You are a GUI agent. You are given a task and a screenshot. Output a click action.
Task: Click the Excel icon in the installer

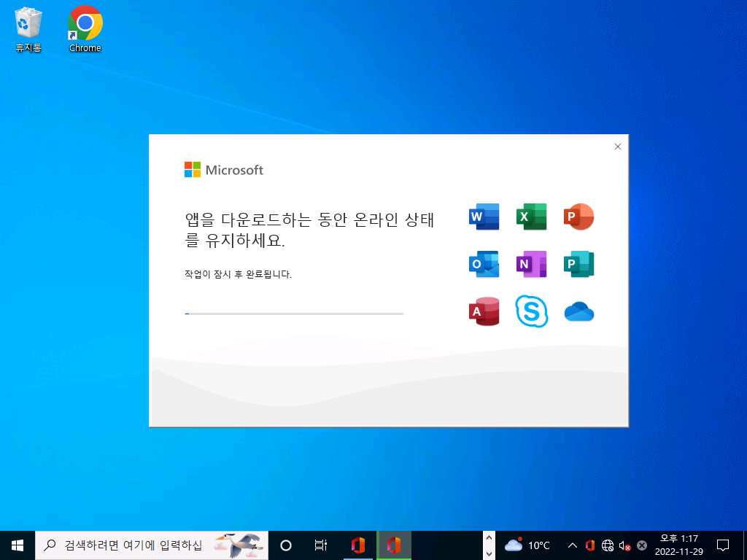(531, 217)
